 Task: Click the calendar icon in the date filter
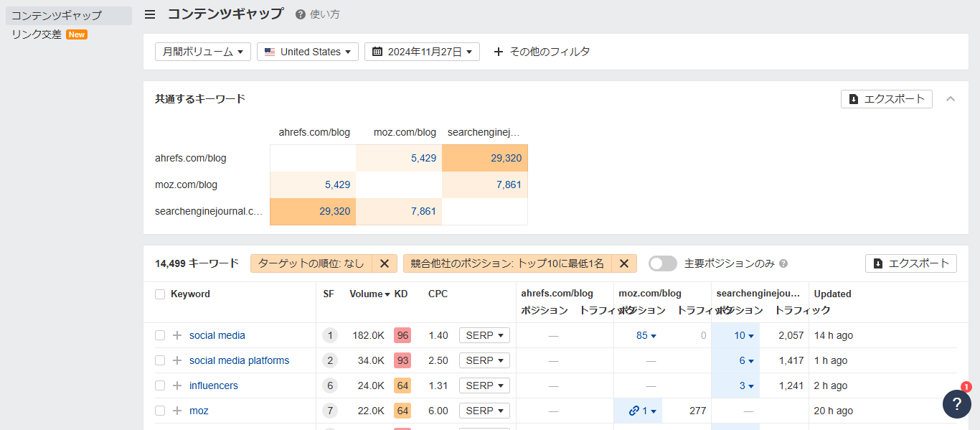[378, 51]
